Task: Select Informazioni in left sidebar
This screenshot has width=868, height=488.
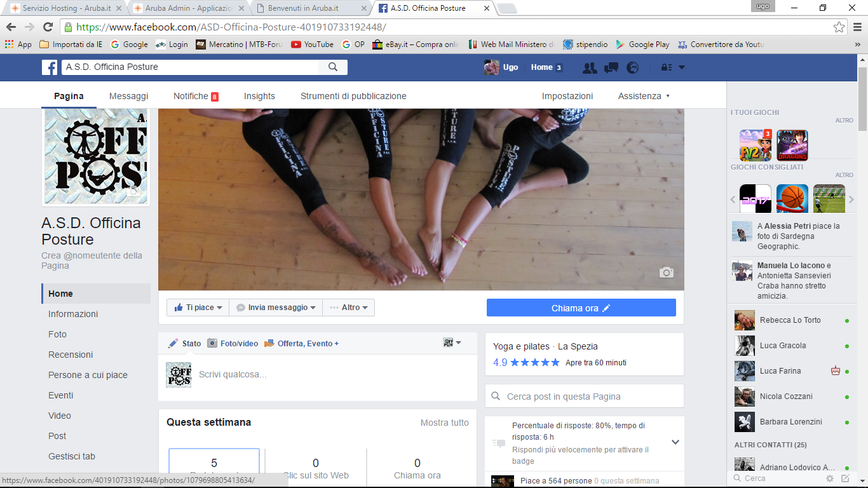Action: pyautogui.click(x=73, y=314)
